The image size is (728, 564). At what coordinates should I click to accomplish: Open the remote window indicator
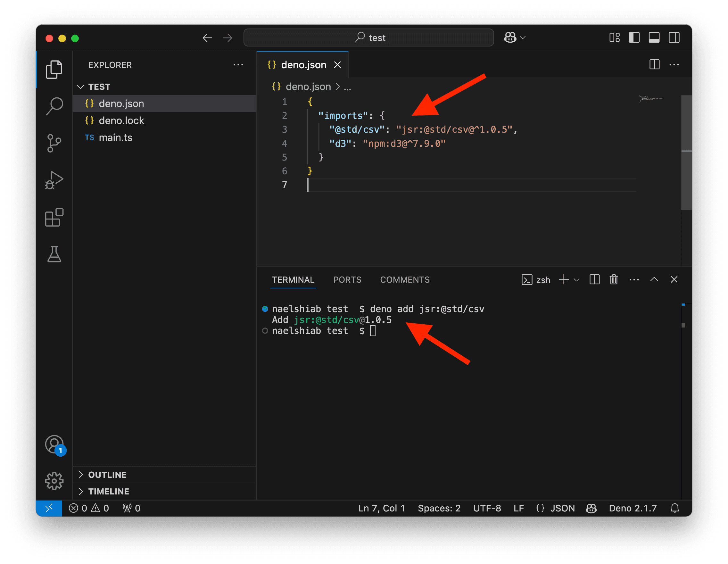click(49, 508)
